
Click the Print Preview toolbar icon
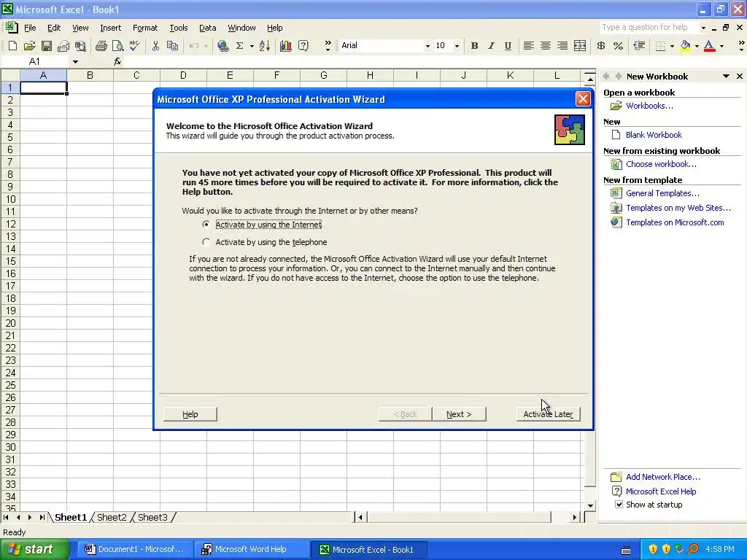[117, 46]
